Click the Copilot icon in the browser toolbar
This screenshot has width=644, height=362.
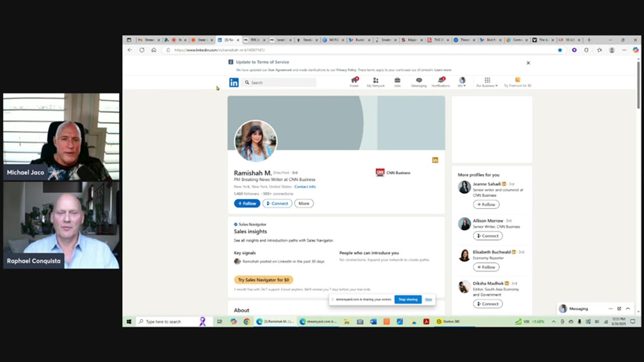(x=636, y=50)
